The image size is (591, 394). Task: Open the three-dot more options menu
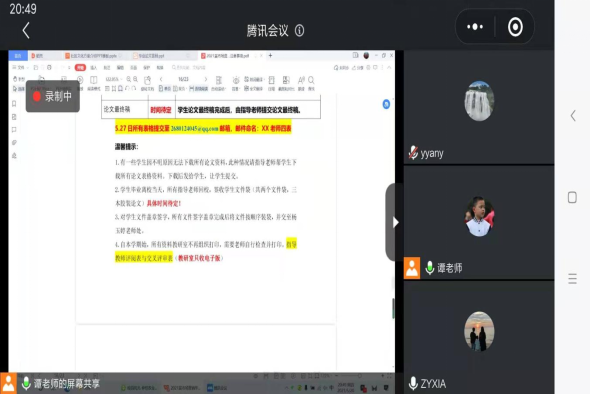tap(475, 27)
